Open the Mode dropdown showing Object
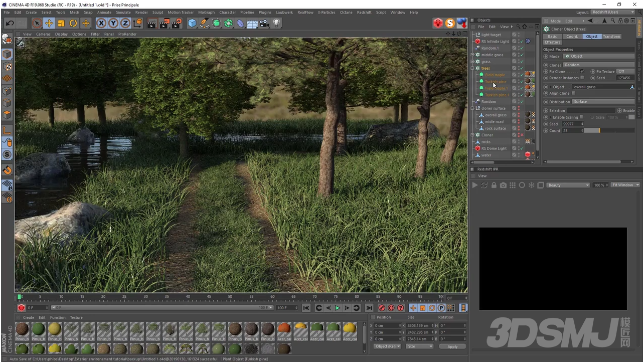Image resolution: width=644 pixels, height=363 pixels. pos(599,56)
